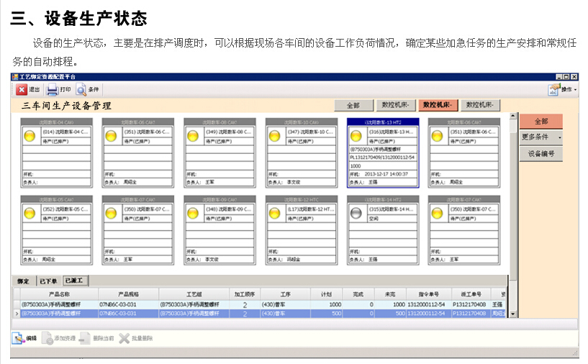The image size is (588, 364).
Task: Select the 沈阳数车-13 HT equipment card header
Action: click(x=383, y=122)
